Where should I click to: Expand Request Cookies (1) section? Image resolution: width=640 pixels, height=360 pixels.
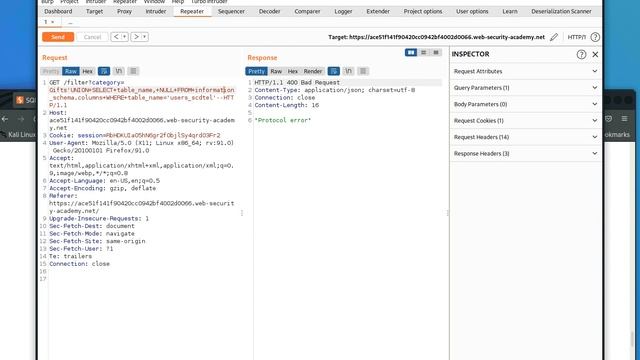tap(525, 120)
